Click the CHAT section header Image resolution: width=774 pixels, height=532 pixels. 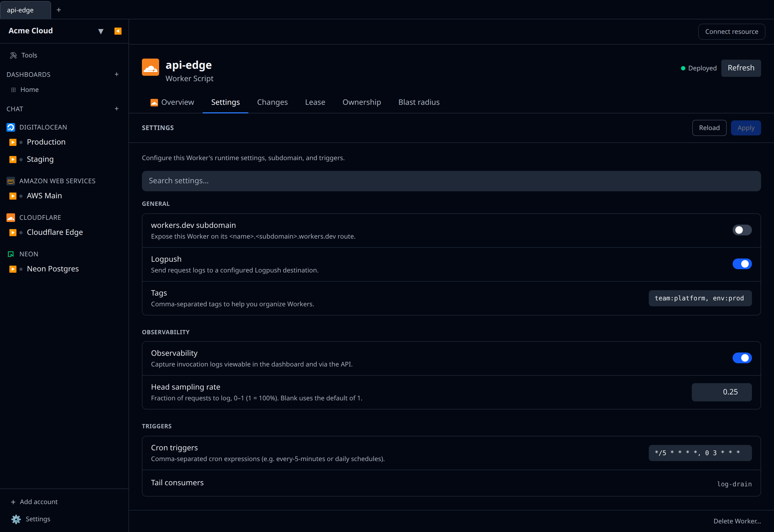click(x=15, y=109)
